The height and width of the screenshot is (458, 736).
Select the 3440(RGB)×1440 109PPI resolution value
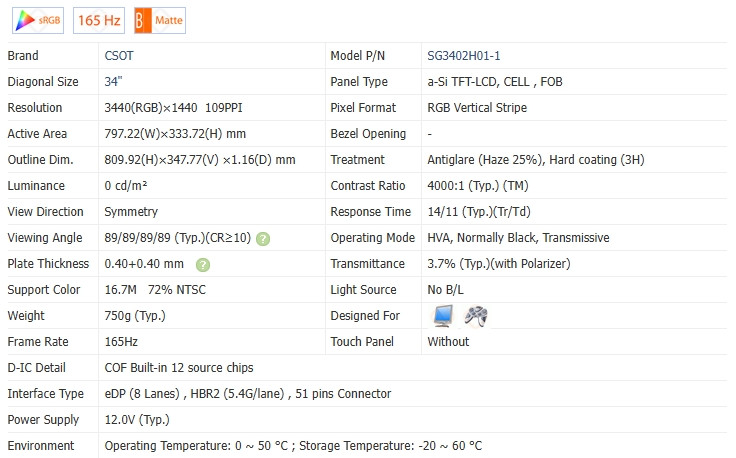[173, 108]
